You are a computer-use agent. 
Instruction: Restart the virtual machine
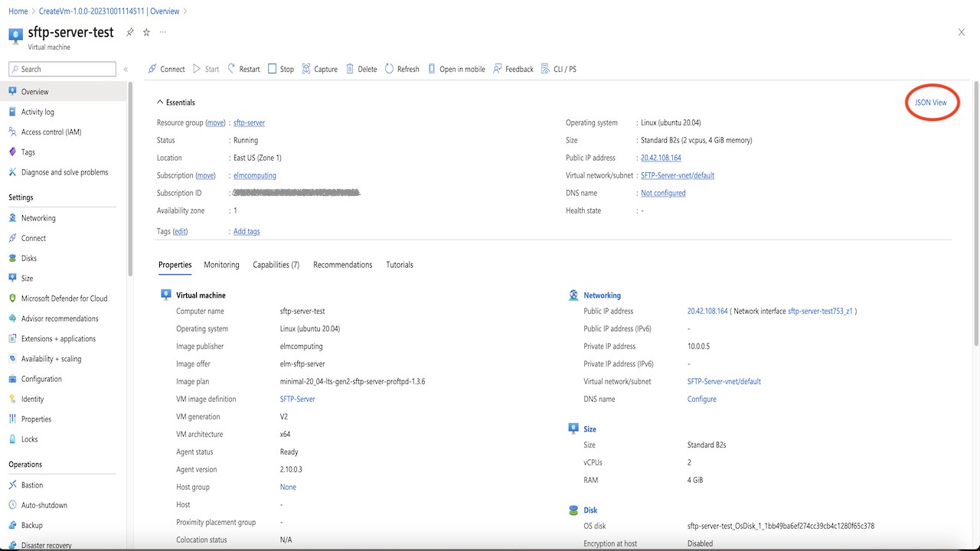point(243,69)
